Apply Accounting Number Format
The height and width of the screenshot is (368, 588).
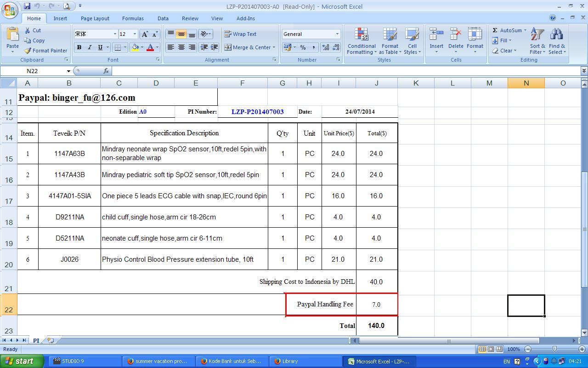click(287, 47)
